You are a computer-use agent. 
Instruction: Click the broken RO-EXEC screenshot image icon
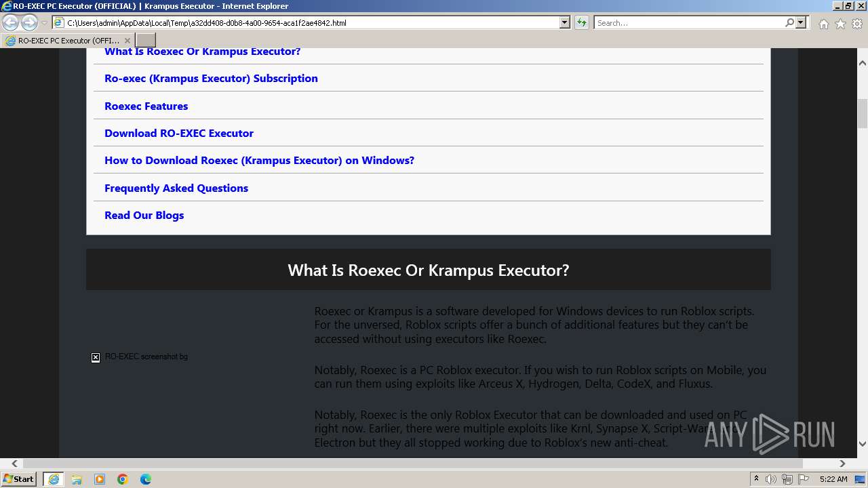pyautogui.click(x=96, y=357)
